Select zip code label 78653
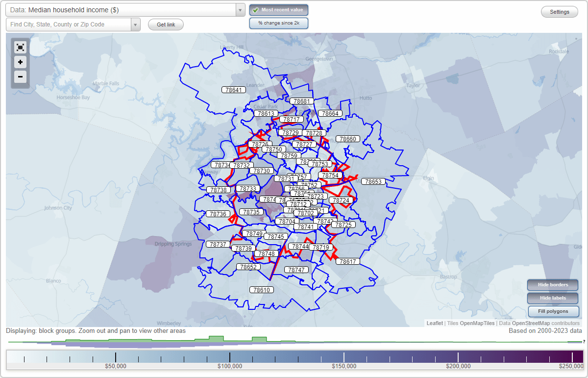Screen dimensions: 588x378 click(x=373, y=181)
